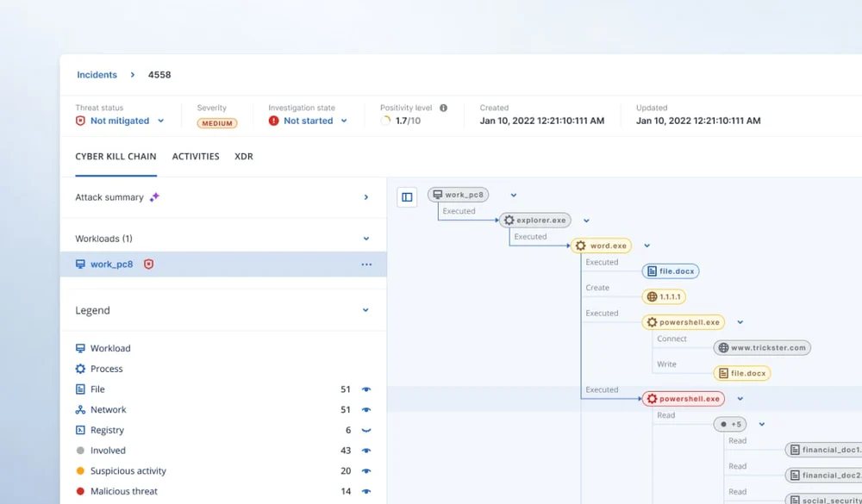Select the blue file.docx node
862x504 pixels.
coord(670,271)
